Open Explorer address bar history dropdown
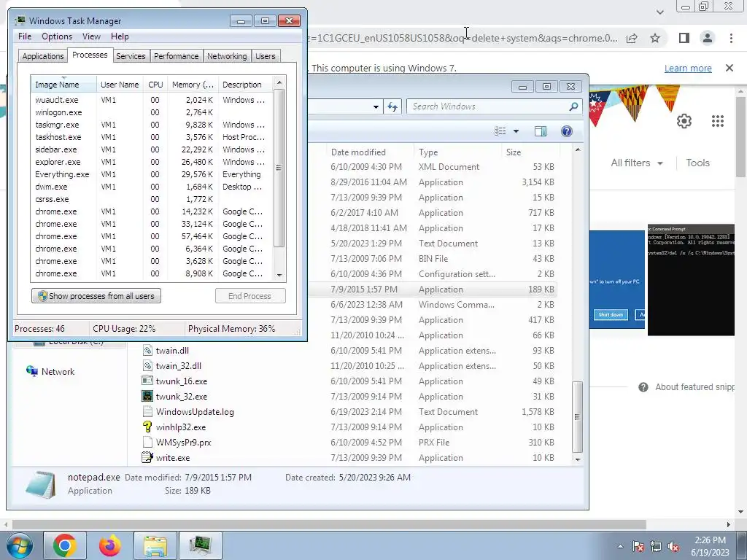The width and height of the screenshot is (747, 560). pyautogui.click(x=376, y=106)
